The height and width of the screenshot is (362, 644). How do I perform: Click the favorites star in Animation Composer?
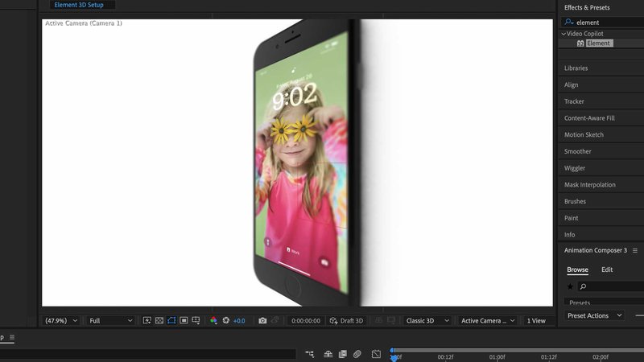tap(570, 286)
